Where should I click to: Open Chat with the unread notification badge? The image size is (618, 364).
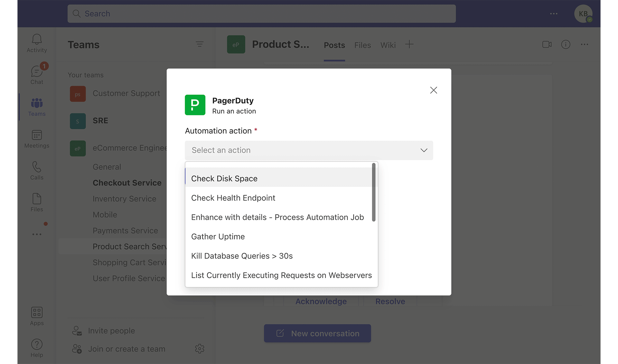pos(36,74)
